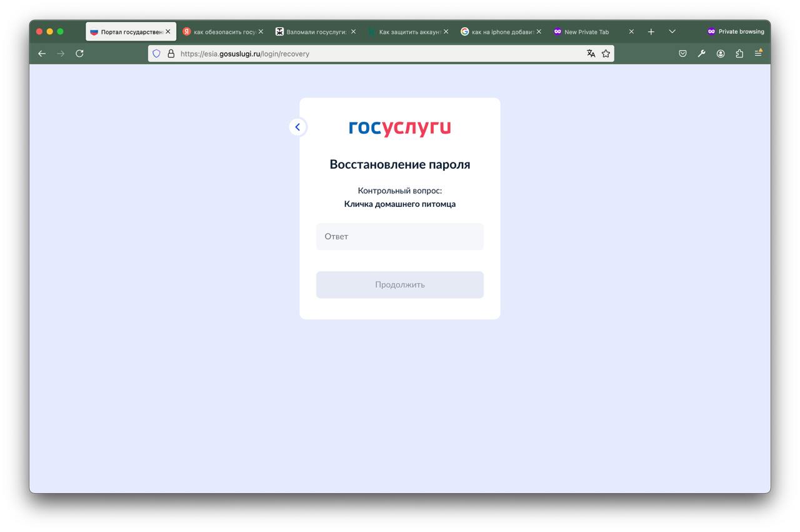The image size is (800, 532).
Task: Close the window with red button
Action: [39, 31]
